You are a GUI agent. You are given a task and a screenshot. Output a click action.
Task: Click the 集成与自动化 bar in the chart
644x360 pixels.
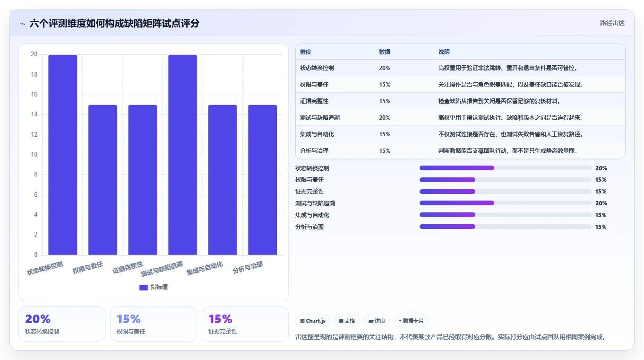(223, 180)
